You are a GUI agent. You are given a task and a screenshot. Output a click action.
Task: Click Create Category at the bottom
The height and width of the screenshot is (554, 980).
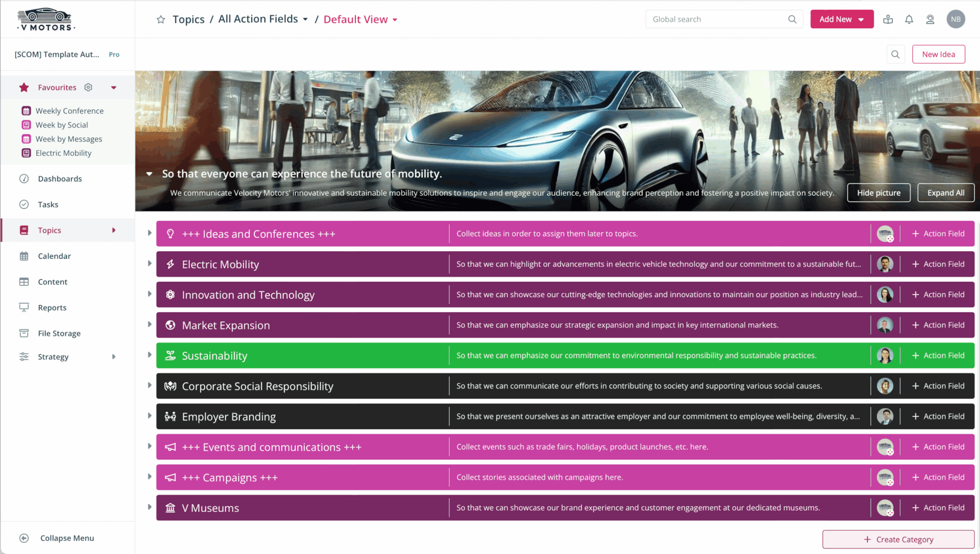point(898,539)
